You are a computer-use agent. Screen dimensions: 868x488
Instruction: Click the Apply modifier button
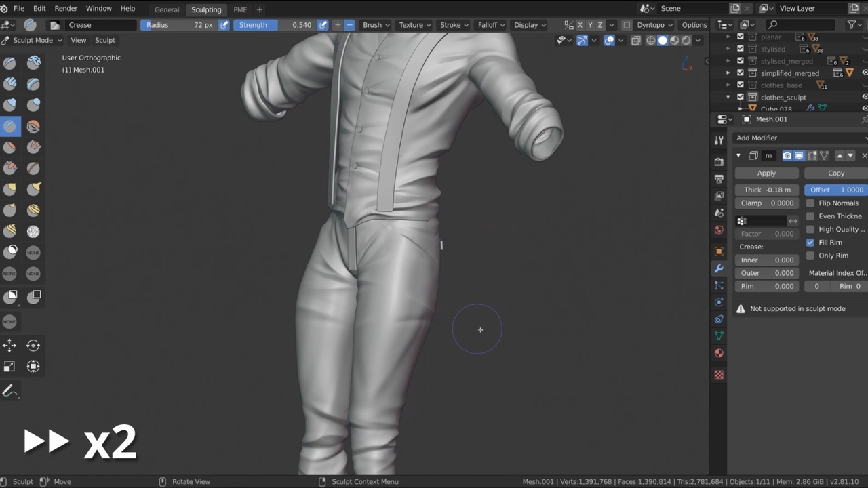click(x=766, y=173)
